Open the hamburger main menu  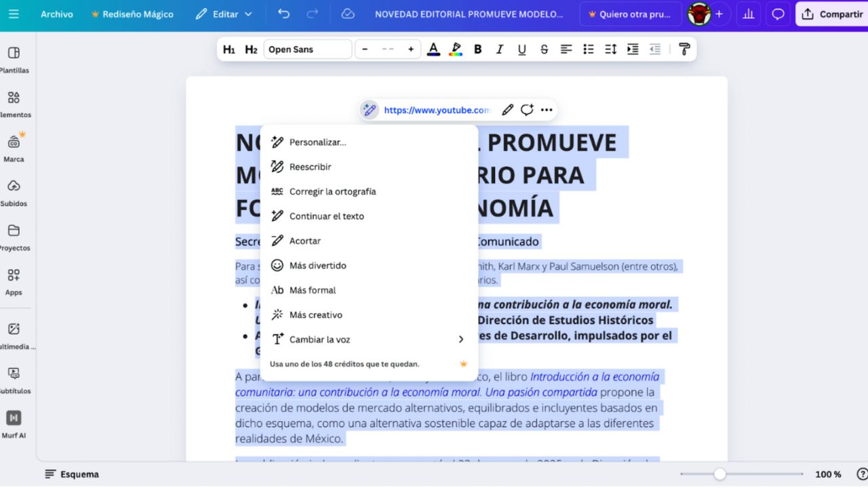tap(14, 14)
